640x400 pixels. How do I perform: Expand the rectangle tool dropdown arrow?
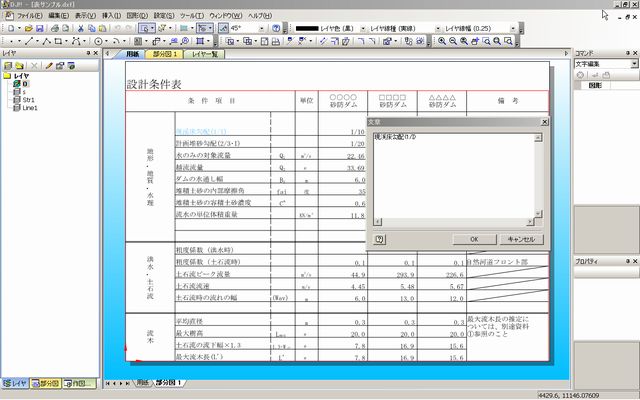65,41
